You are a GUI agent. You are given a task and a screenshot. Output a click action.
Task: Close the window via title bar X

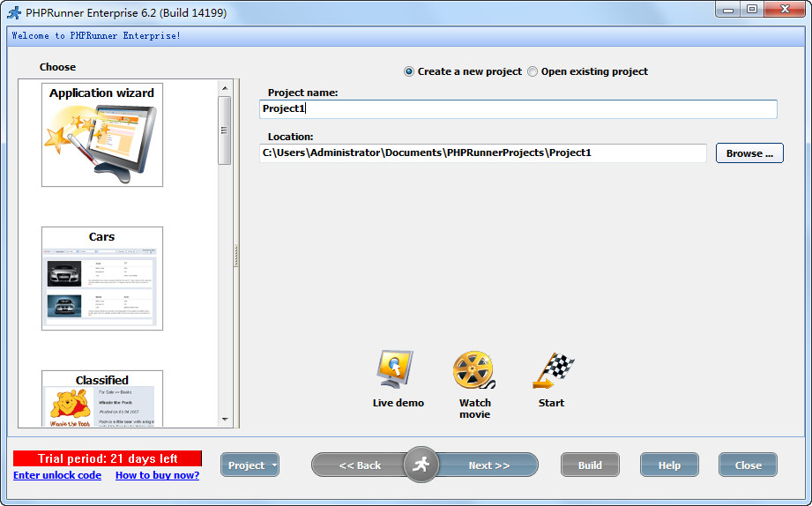coord(785,10)
